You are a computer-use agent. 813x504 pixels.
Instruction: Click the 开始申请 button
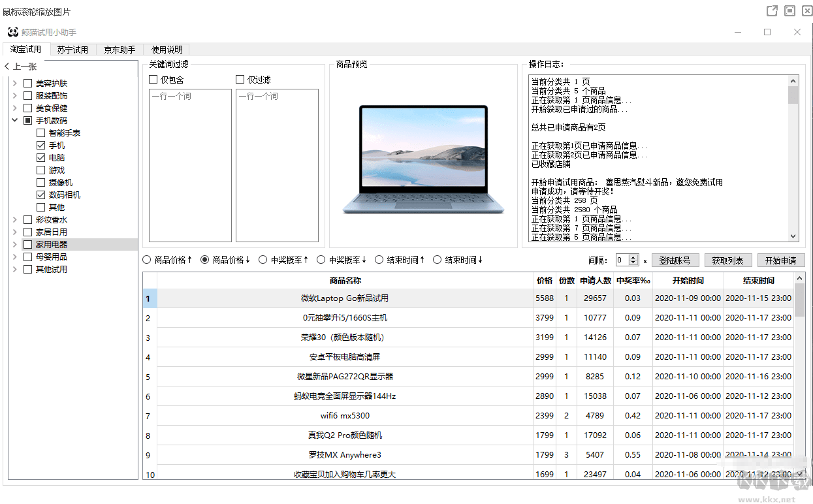click(781, 260)
